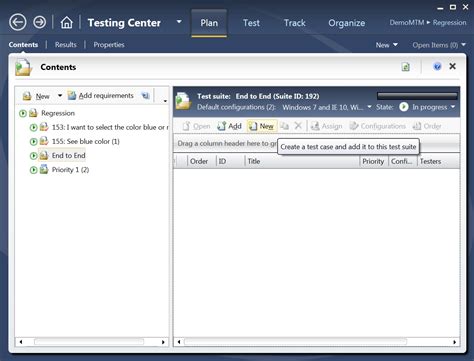Select the End to End suite
The height and width of the screenshot is (361, 474).
click(x=68, y=156)
